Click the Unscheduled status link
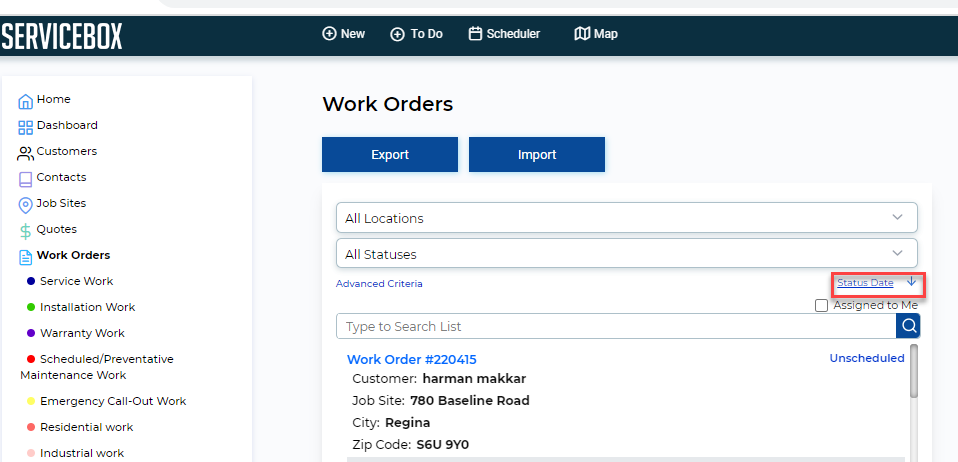This screenshot has height=462, width=958. point(867,358)
